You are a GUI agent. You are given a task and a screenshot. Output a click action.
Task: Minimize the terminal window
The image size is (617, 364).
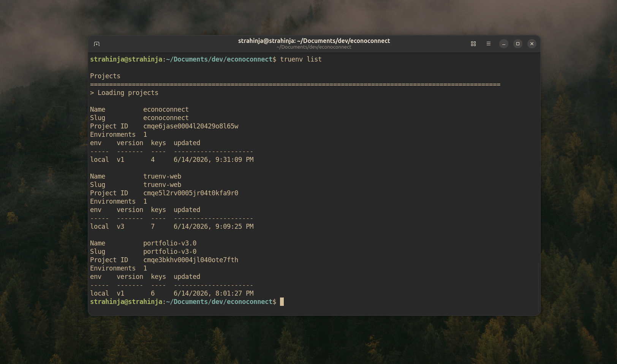[x=504, y=44]
